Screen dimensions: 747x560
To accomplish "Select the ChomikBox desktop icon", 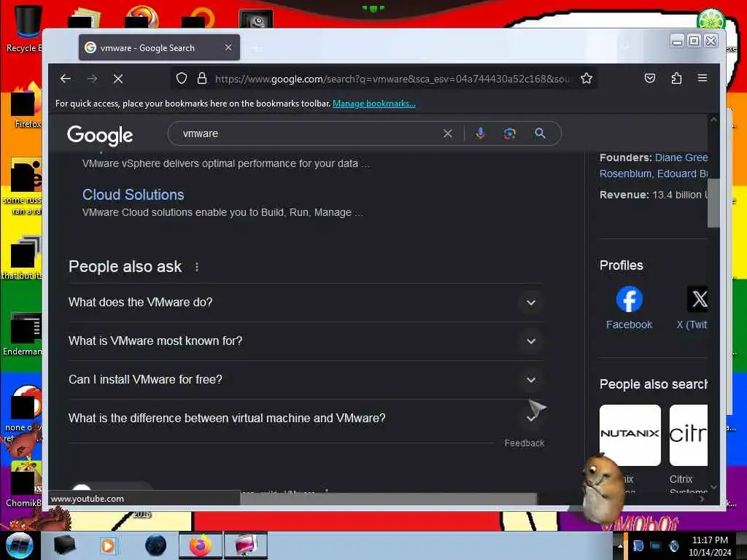I will click(23, 485).
